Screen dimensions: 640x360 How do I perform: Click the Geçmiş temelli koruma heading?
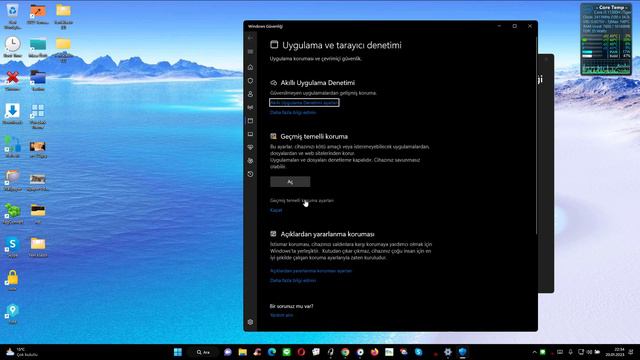pyautogui.click(x=314, y=136)
